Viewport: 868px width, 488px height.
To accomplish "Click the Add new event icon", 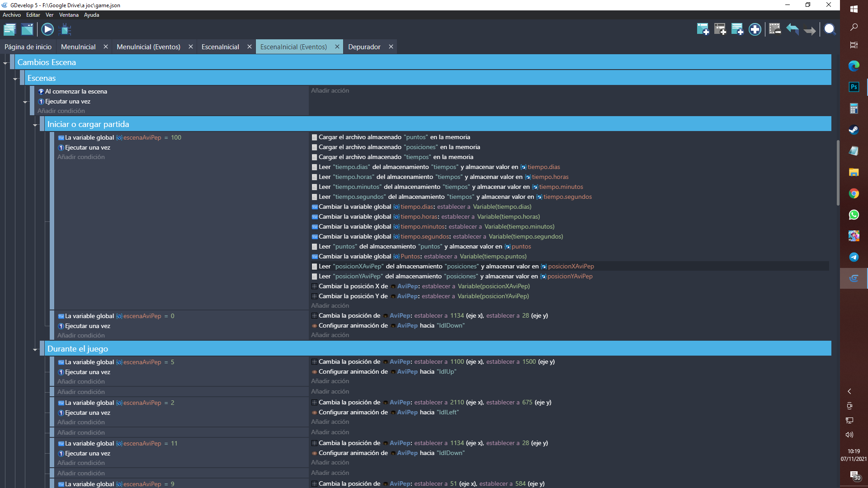I will pyautogui.click(x=703, y=30).
